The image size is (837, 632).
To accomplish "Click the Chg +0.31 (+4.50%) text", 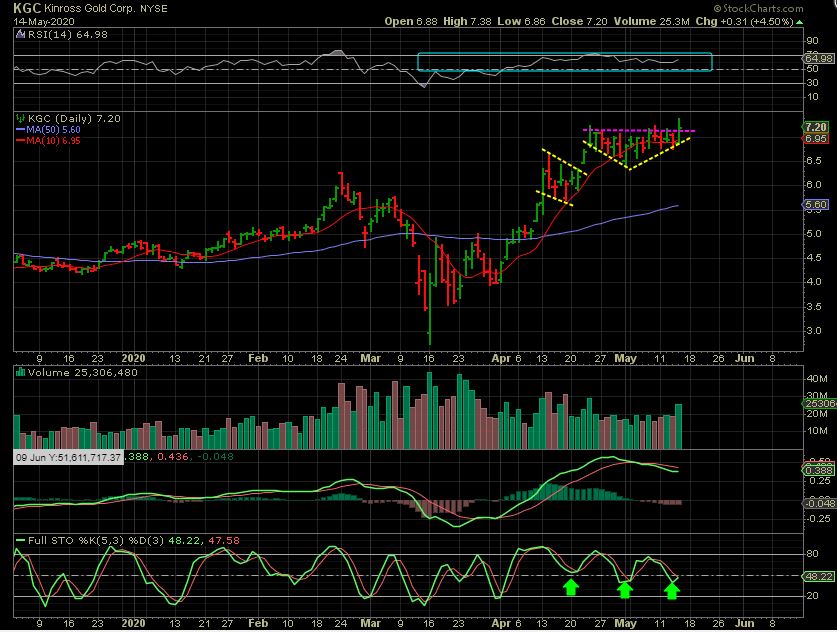I will [x=745, y=21].
